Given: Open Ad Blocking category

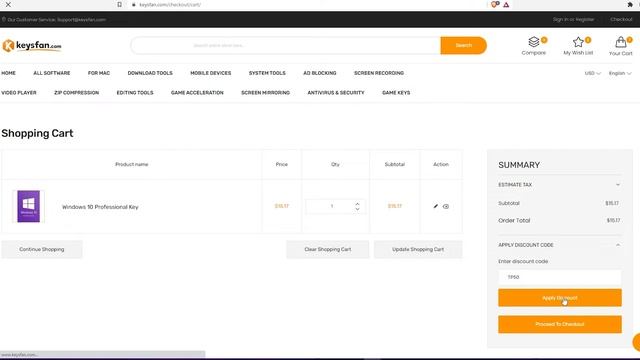Looking at the screenshot, I should tap(320, 73).
